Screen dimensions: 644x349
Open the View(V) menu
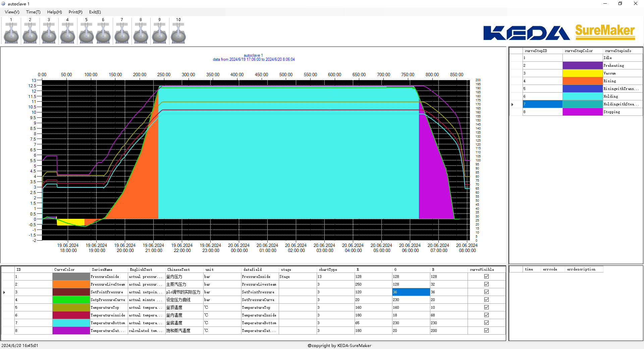coord(12,12)
